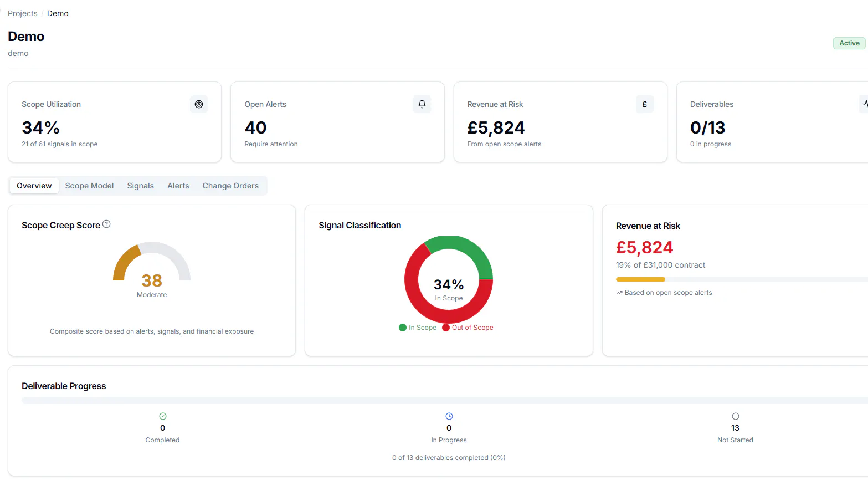Screen dimensions: 868x480
Task: Click the Revenue at Risk yellow progress bar
Action: pos(640,279)
